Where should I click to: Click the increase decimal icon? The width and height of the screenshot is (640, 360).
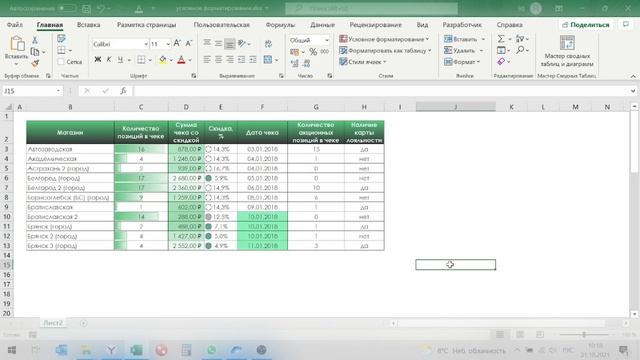(294, 63)
